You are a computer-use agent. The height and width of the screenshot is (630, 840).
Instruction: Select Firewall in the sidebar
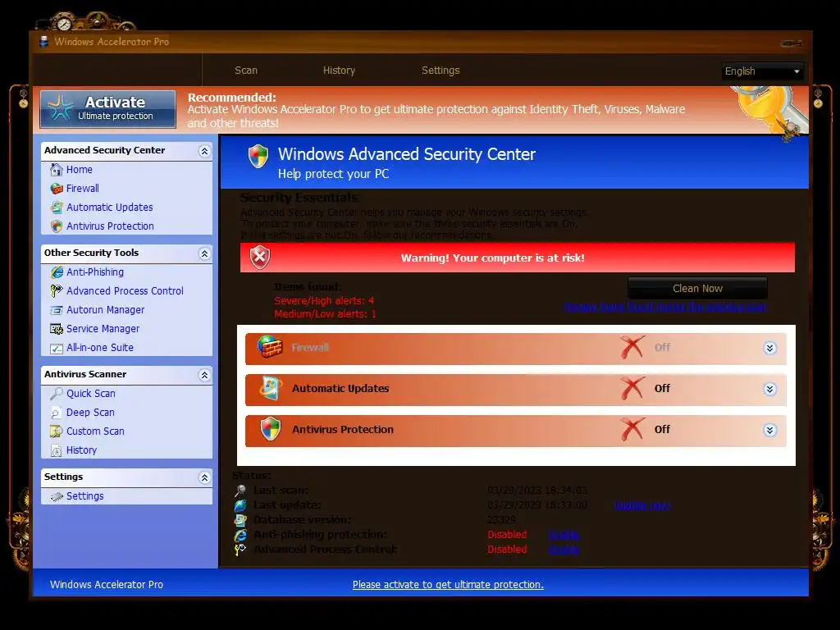click(x=83, y=189)
